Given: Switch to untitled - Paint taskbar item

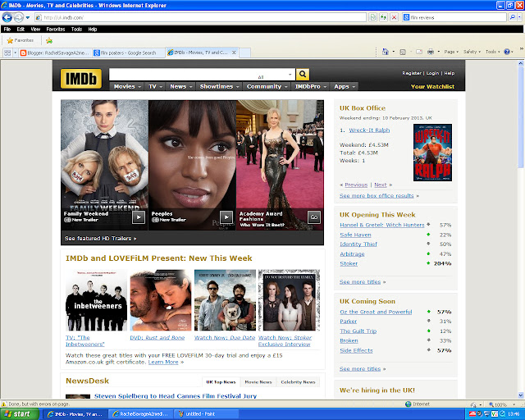Looking at the screenshot, I should tap(206, 414).
